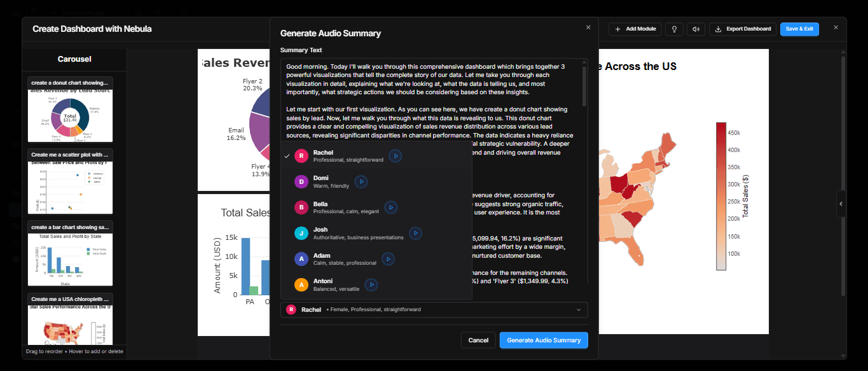The image size is (868, 371).
Task: Play Adam's voice preview
Action: pos(388,258)
